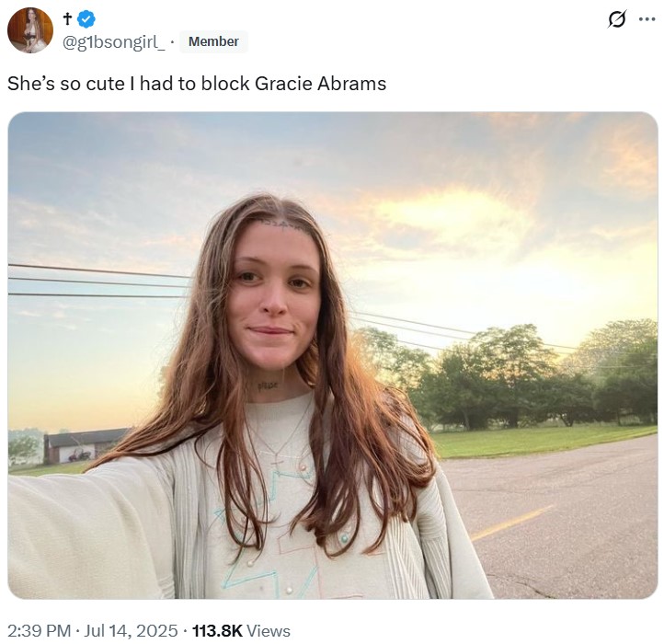
Task: Open the 2:39 PM timestamp link
Action: (39, 630)
